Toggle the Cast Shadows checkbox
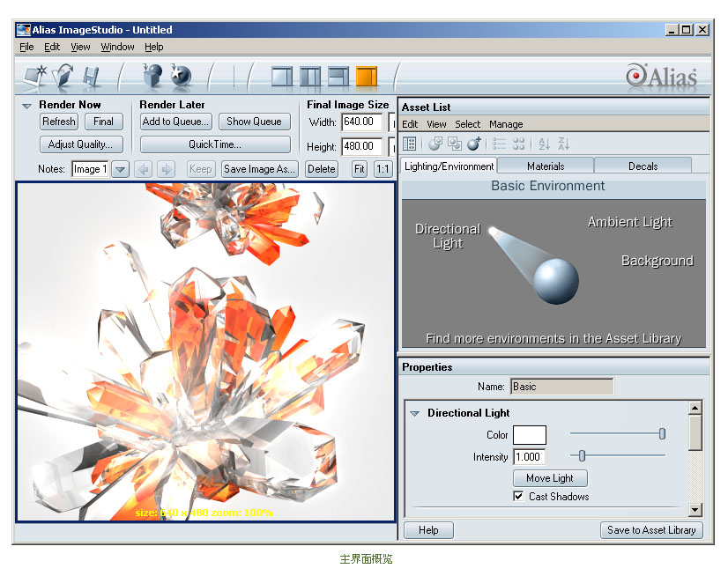Viewport: 728px width, 576px height. (x=518, y=497)
